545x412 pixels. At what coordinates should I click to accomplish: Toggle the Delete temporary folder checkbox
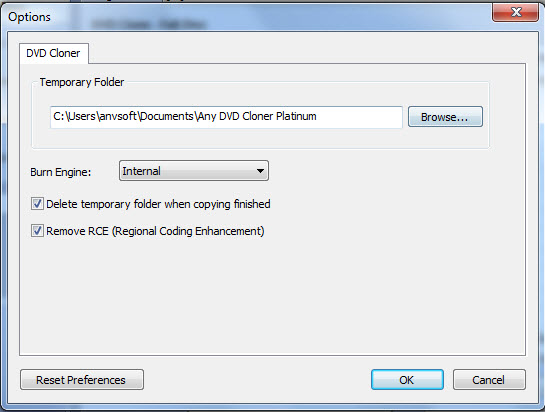(37, 204)
